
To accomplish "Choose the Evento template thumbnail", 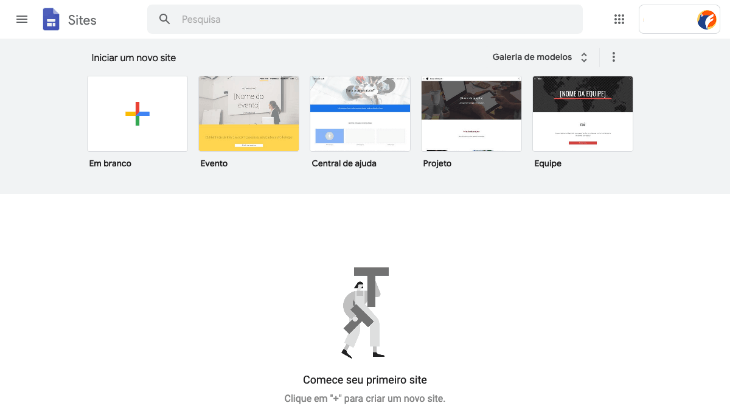I will 249,114.
